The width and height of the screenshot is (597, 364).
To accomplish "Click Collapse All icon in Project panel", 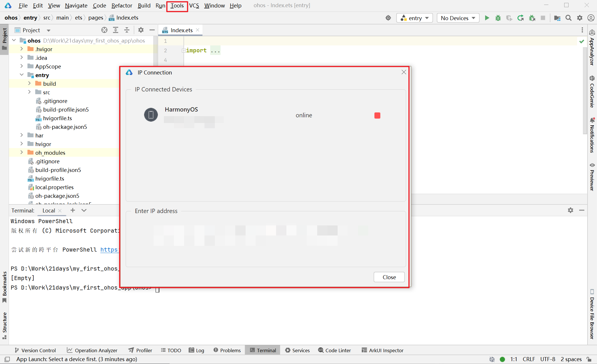I will tap(127, 30).
